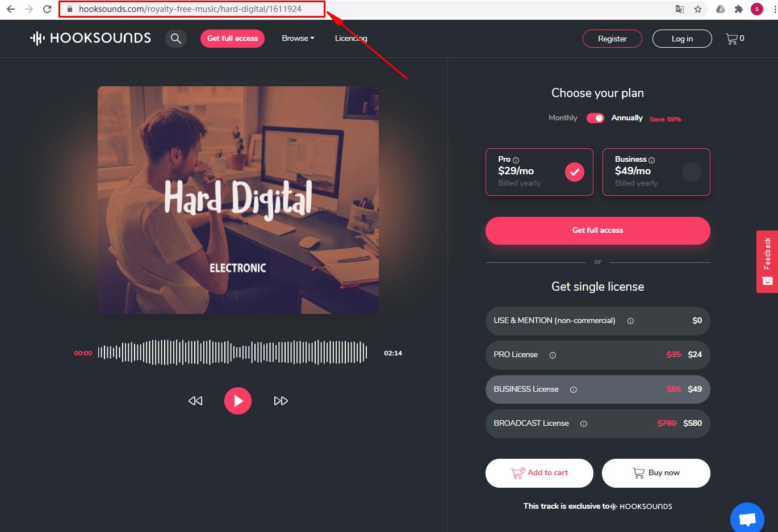
Task: Click the rewind track icon
Action: pos(195,401)
